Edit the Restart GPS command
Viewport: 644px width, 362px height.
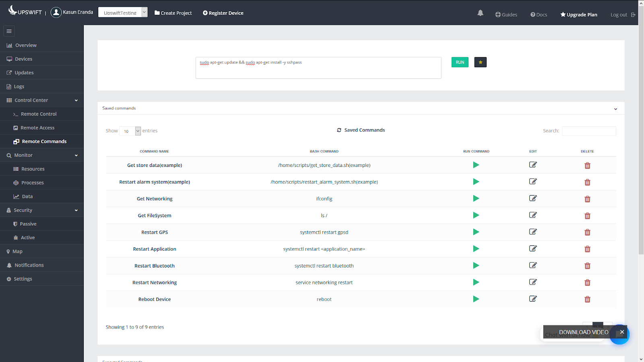pos(533,232)
